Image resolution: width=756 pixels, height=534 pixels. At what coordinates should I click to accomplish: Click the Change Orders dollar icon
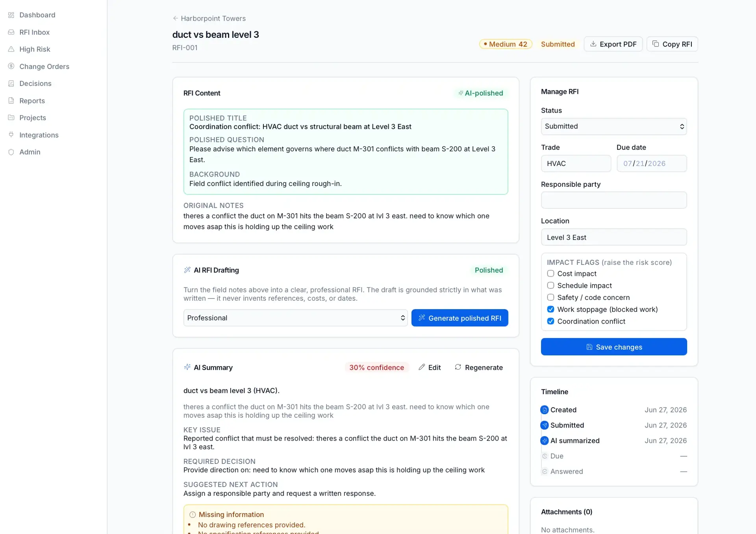tap(11, 66)
